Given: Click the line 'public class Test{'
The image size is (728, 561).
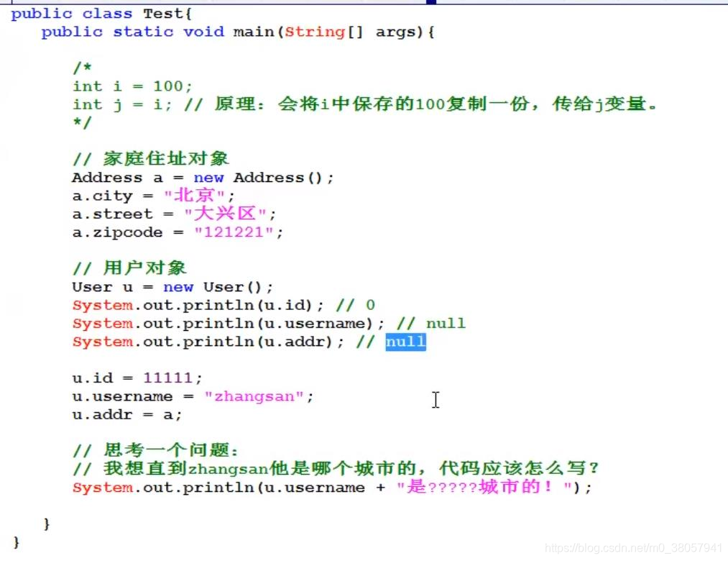Looking at the screenshot, I should point(101,14).
